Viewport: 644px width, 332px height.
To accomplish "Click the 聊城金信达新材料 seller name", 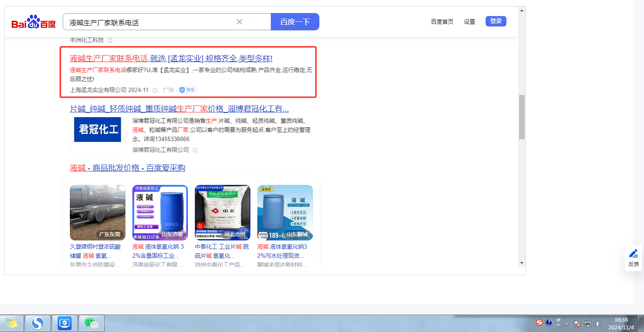I will pyautogui.click(x=282, y=264).
